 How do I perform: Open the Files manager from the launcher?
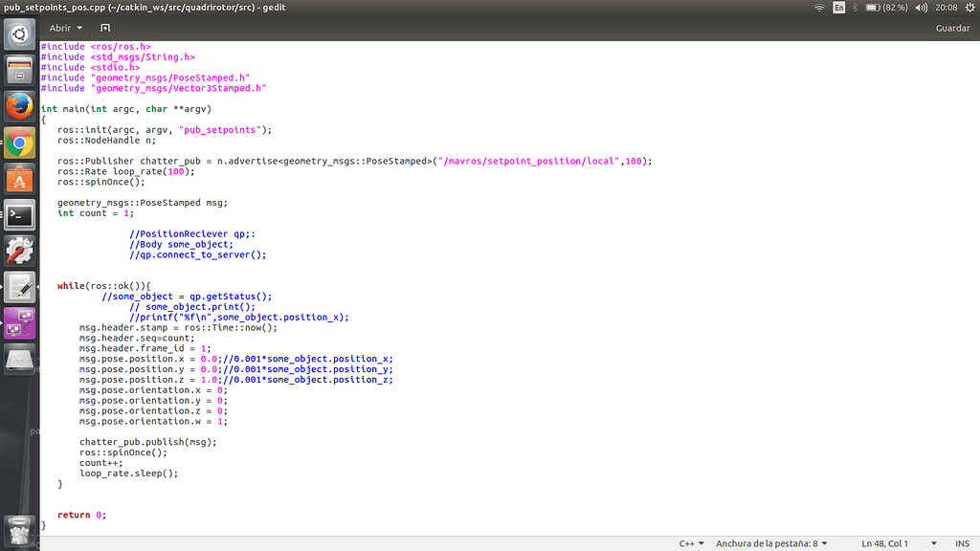(19, 68)
